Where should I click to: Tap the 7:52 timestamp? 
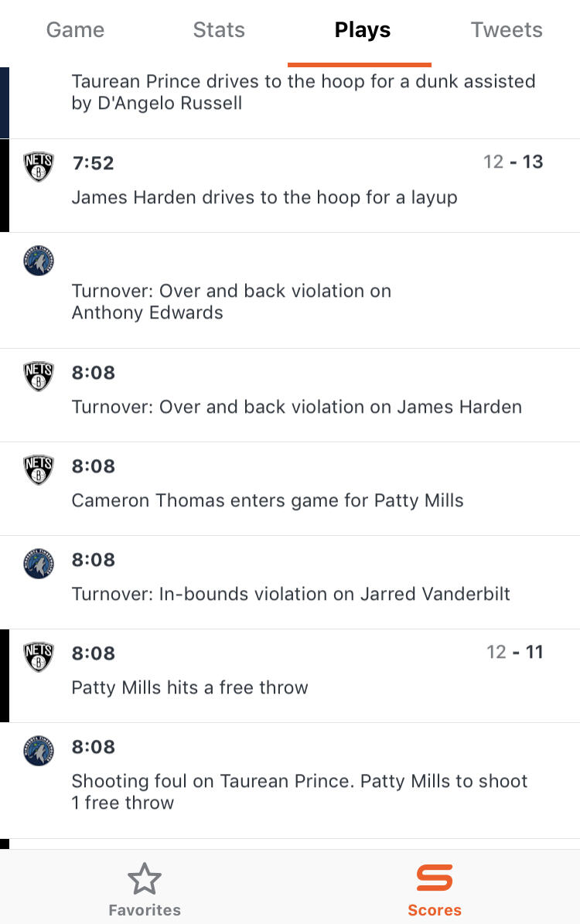93,163
